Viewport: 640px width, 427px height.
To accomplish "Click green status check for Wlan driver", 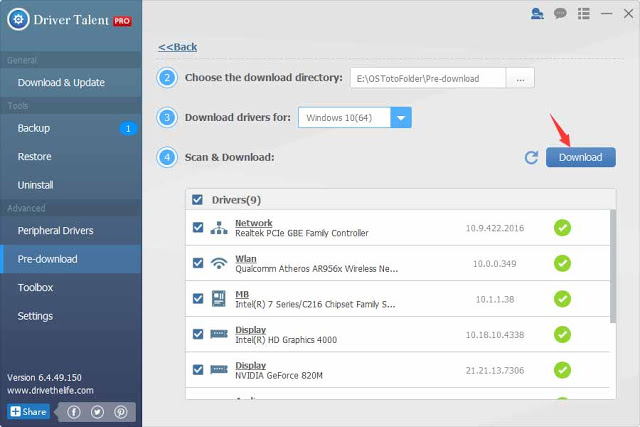I will 562,263.
